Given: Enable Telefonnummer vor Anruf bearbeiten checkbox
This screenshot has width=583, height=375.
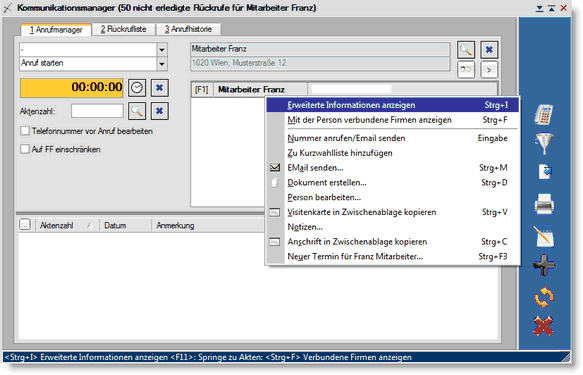Looking at the screenshot, I should coord(25,131).
